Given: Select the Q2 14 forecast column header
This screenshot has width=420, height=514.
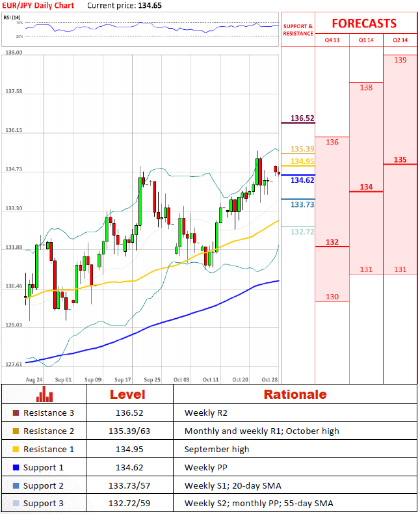Looking at the screenshot, I should click(400, 40).
